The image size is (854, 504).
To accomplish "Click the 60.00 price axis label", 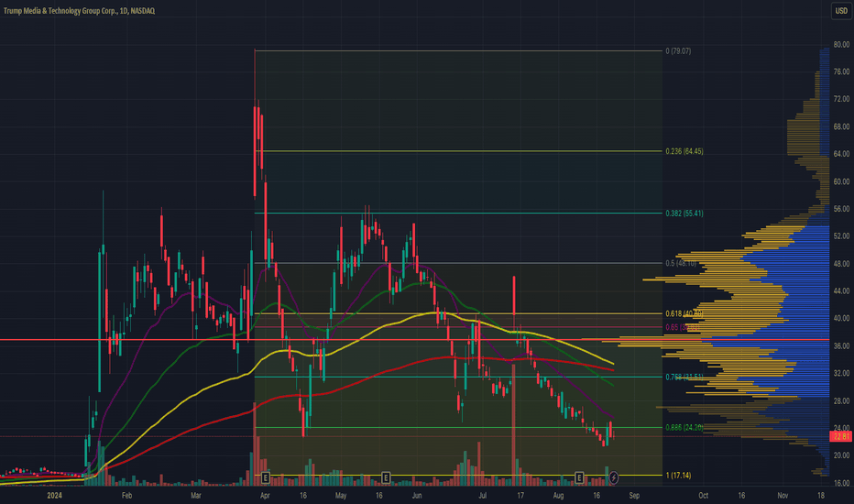I will pyautogui.click(x=841, y=182).
